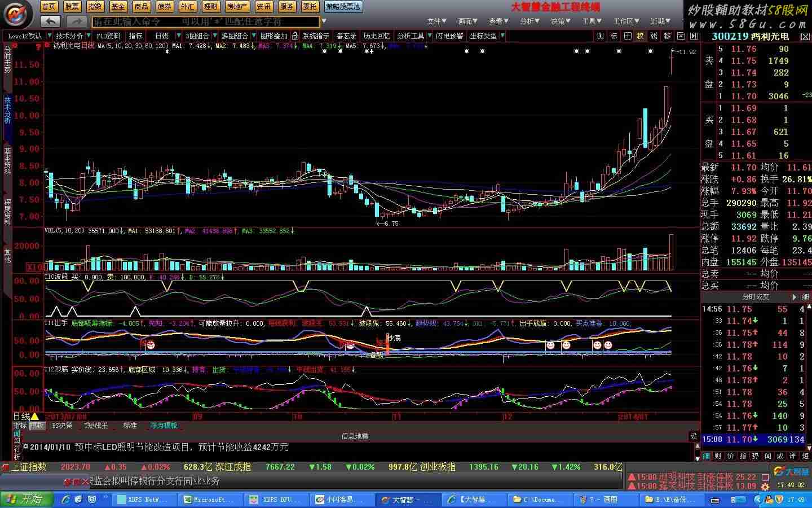Click the 设 settings icon beside the news panel

click(x=694, y=436)
